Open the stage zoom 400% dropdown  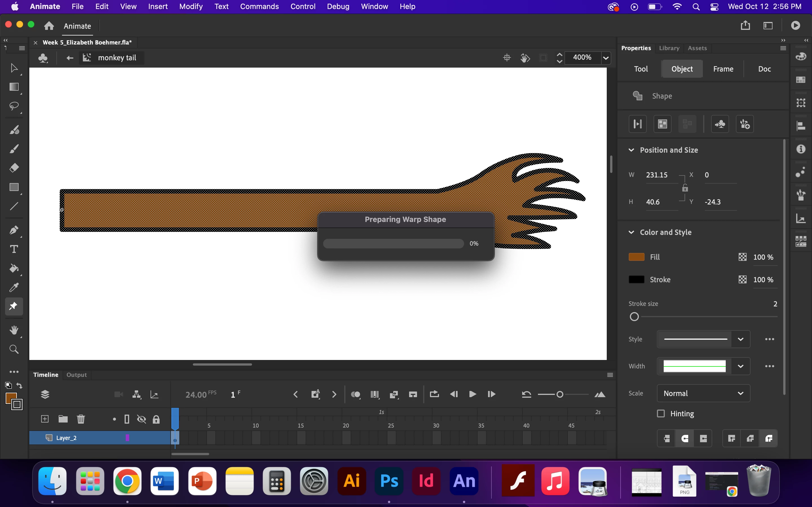pyautogui.click(x=606, y=58)
